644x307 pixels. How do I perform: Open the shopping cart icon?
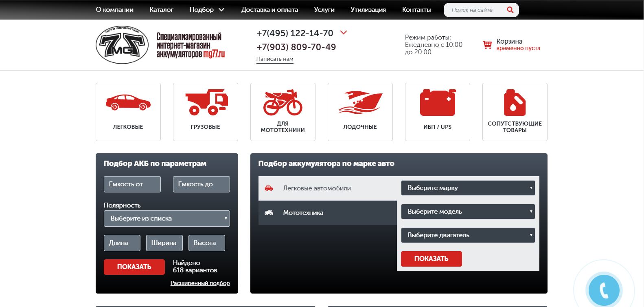(487, 44)
